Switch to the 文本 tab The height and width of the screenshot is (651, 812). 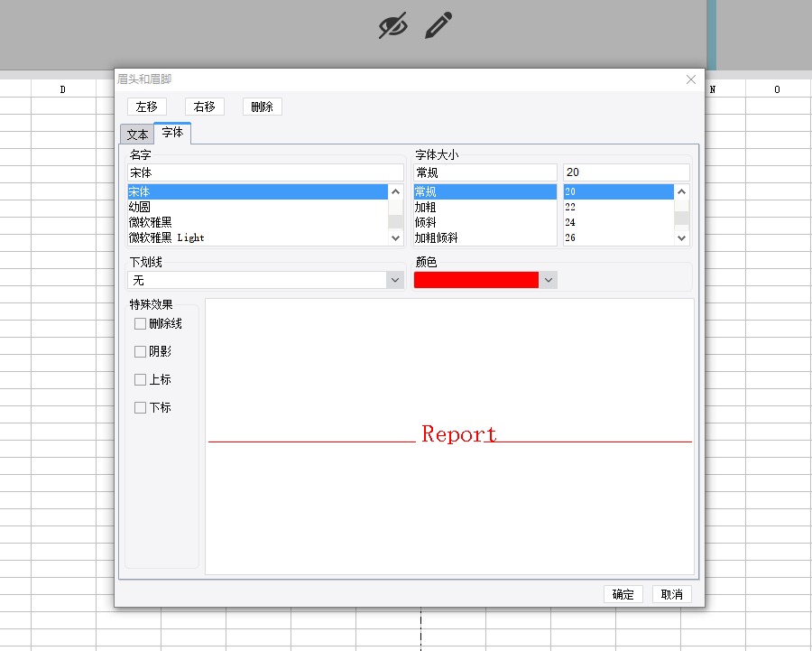click(x=137, y=135)
